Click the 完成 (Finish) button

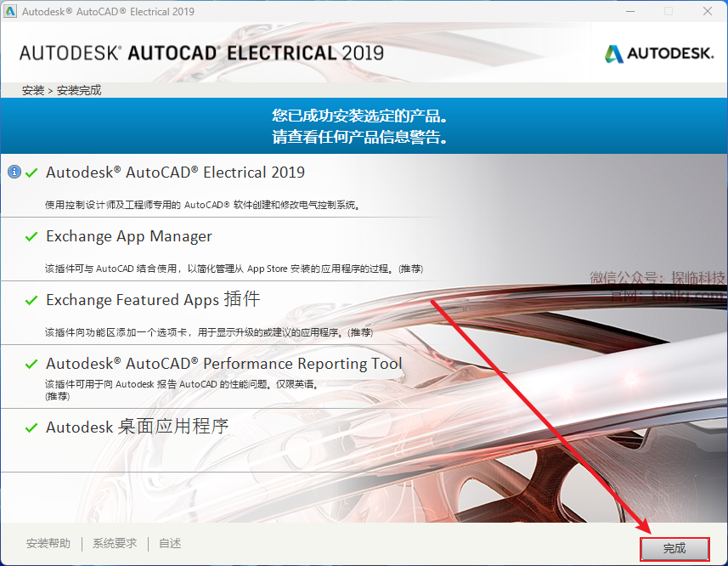674,549
